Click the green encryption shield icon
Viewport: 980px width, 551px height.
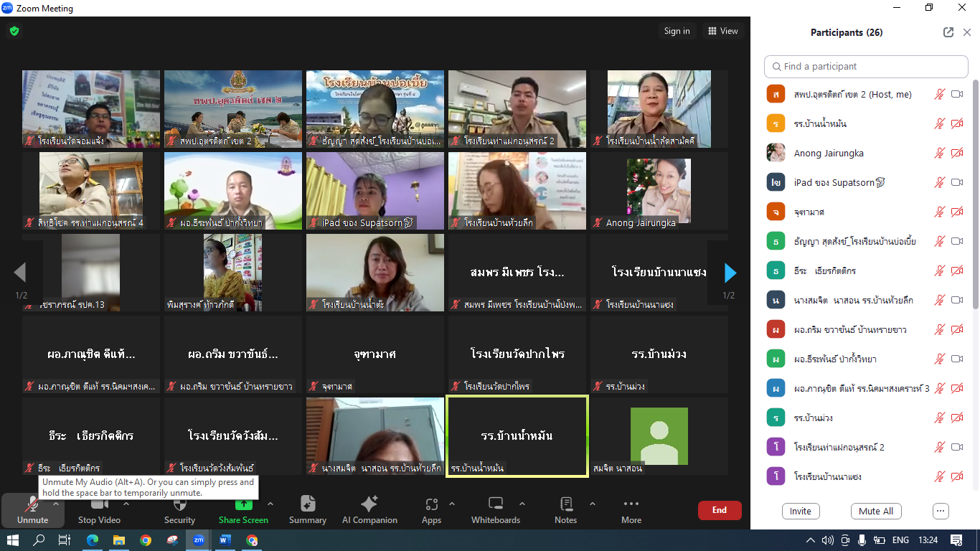14,31
